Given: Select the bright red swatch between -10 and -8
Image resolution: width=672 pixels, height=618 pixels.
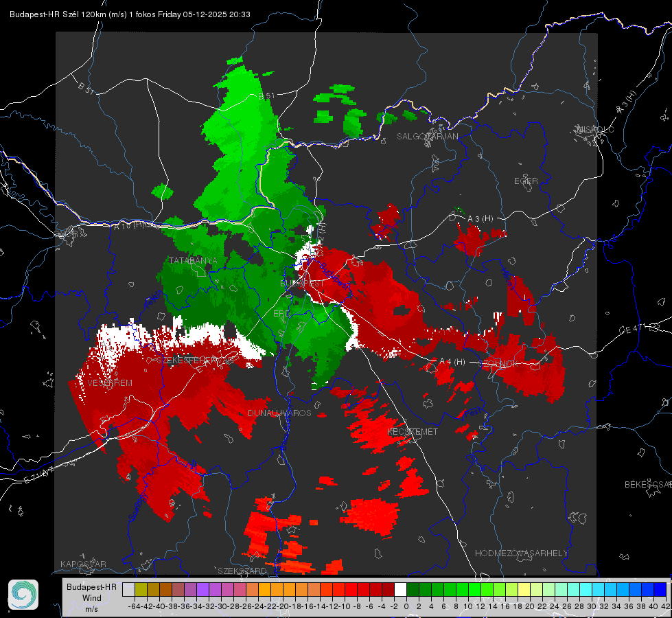Looking at the screenshot, I should (x=351, y=589).
